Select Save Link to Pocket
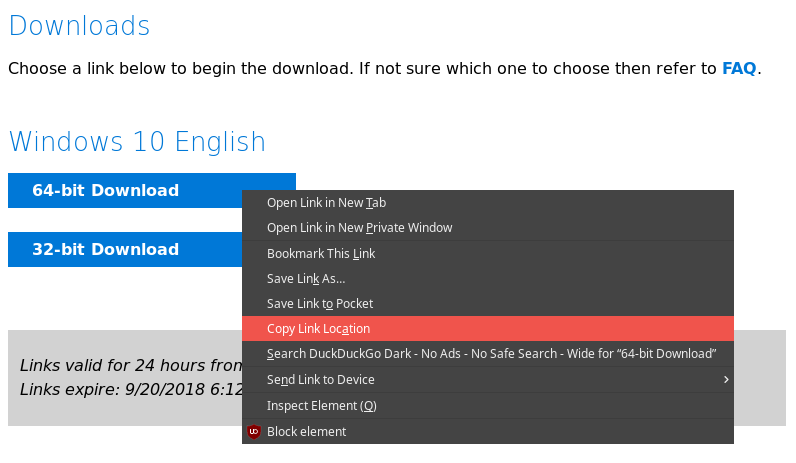Viewport: 796px width, 463px height. [319, 304]
